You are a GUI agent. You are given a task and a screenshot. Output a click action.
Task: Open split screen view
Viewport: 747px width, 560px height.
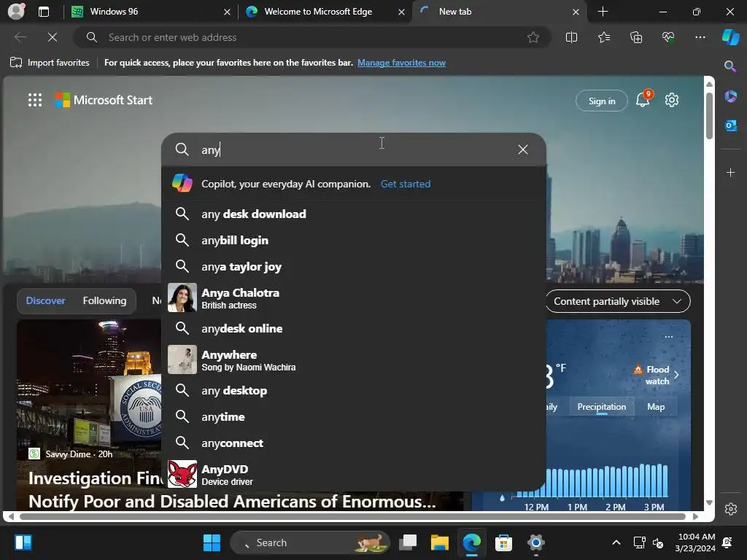coord(571,37)
